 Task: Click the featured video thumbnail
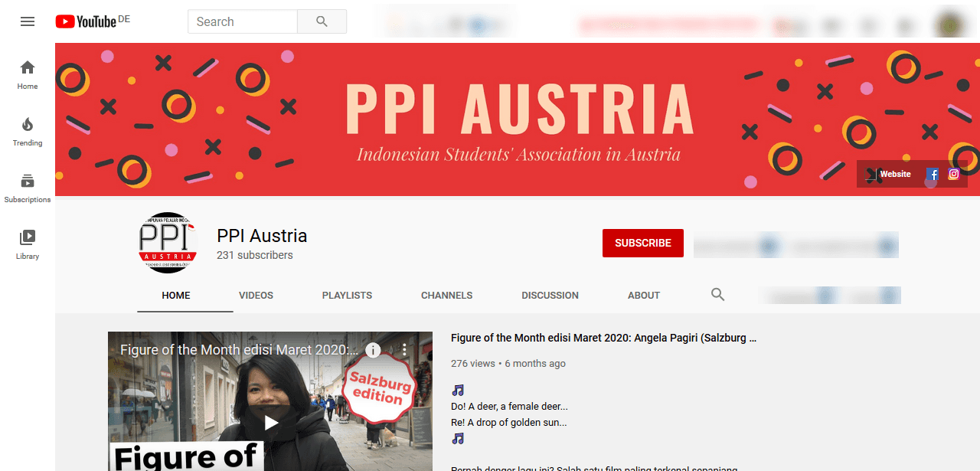click(x=270, y=401)
